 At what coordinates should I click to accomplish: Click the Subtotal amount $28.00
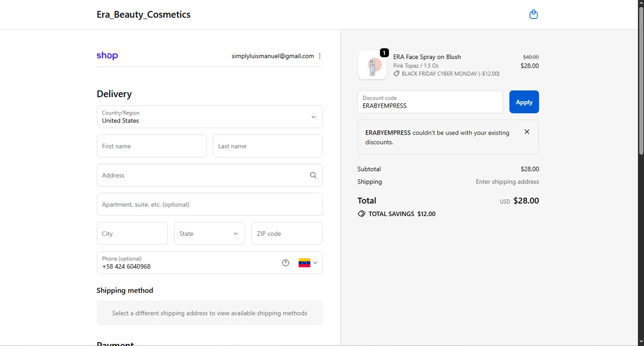pyautogui.click(x=530, y=169)
